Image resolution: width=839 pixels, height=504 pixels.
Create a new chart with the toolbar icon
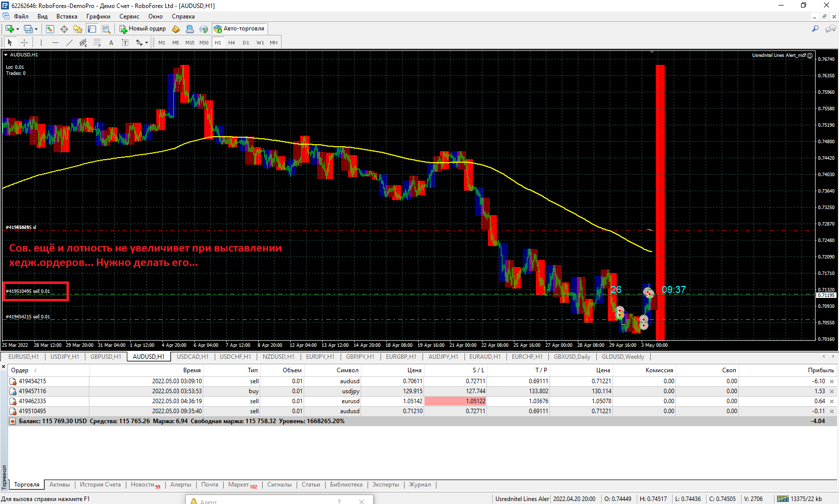click(x=9, y=29)
